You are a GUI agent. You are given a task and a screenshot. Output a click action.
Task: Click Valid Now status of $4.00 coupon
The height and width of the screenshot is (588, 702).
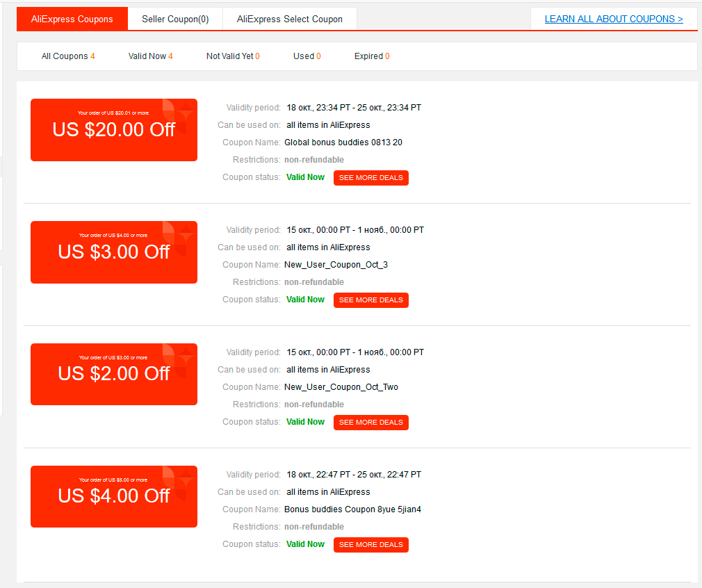coord(305,544)
